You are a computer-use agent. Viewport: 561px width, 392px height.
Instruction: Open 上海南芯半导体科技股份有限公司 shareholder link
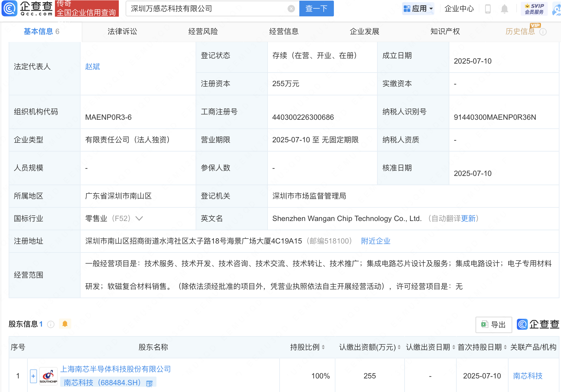click(x=115, y=369)
